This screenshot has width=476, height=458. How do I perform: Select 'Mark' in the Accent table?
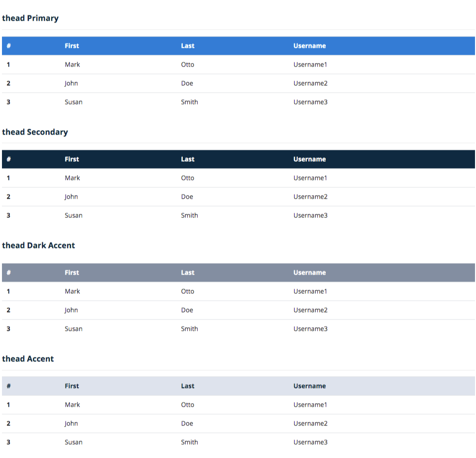click(72, 405)
